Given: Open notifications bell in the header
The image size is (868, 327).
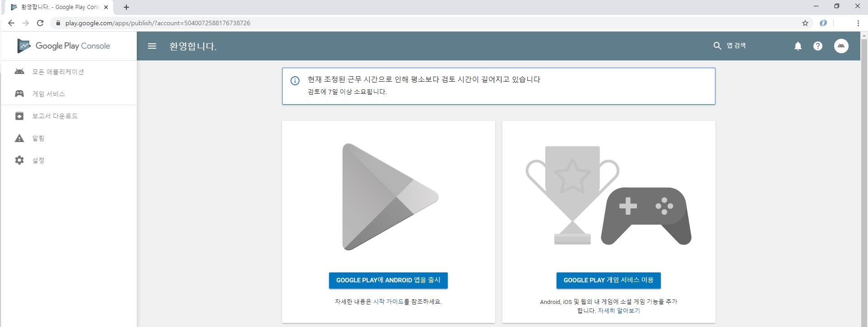Looking at the screenshot, I should click(798, 46).
